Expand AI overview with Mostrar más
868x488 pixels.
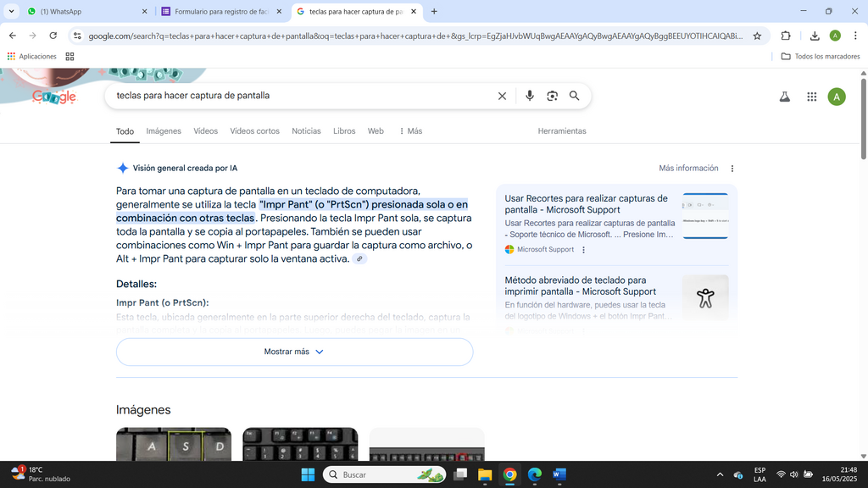tap(294, 352)
